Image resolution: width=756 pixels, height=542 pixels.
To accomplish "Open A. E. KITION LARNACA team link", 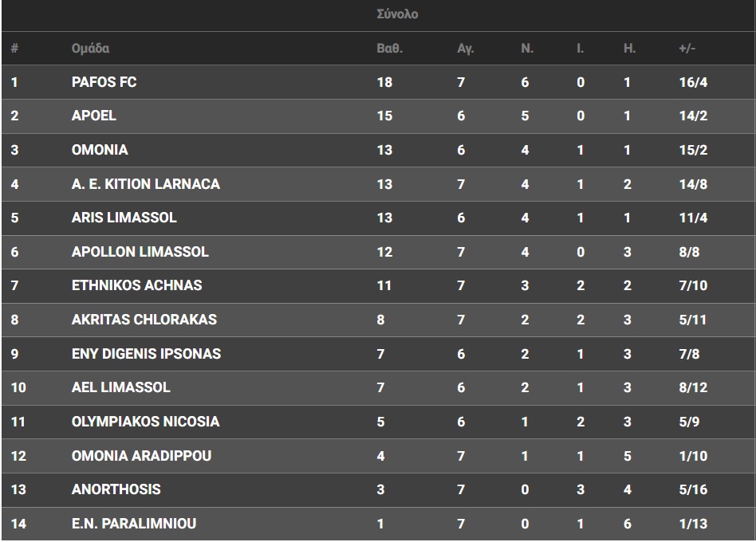I will coord(145,184).
